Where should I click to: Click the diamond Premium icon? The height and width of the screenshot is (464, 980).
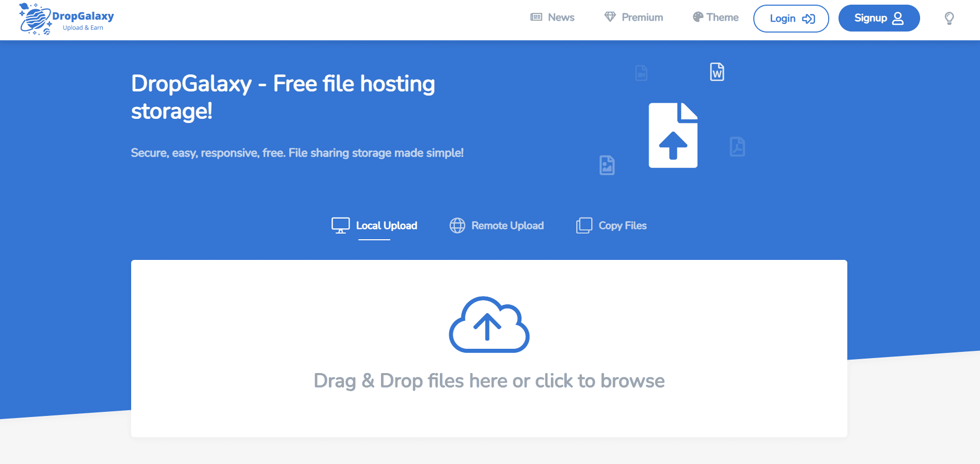(610, 17)
